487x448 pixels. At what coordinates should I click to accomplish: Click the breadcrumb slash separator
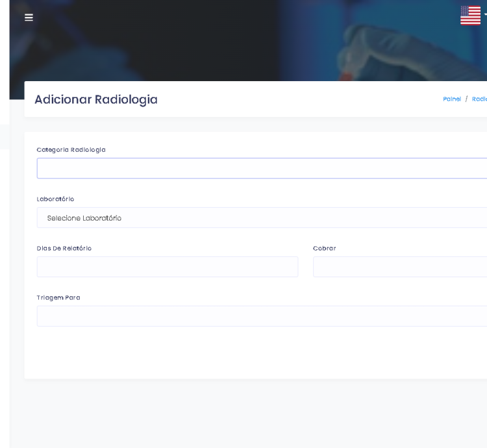coord(466,99)
